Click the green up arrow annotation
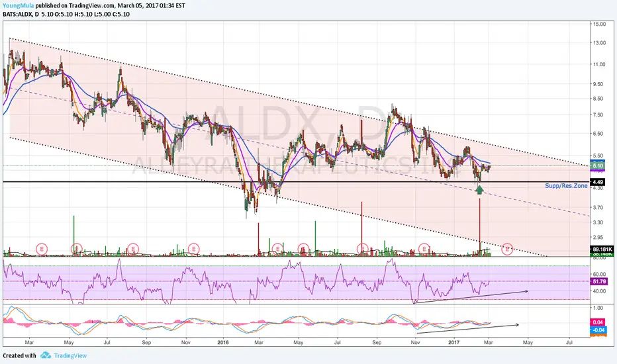 [479, 190]
